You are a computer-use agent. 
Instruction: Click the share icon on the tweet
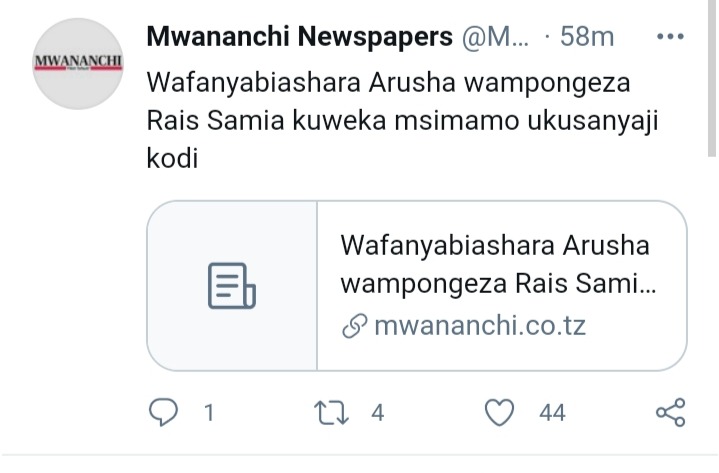point(671,412)
